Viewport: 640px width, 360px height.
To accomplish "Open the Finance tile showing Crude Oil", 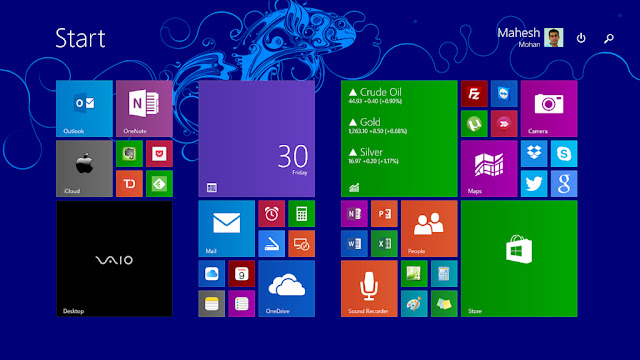I will (x=399, y=138).
